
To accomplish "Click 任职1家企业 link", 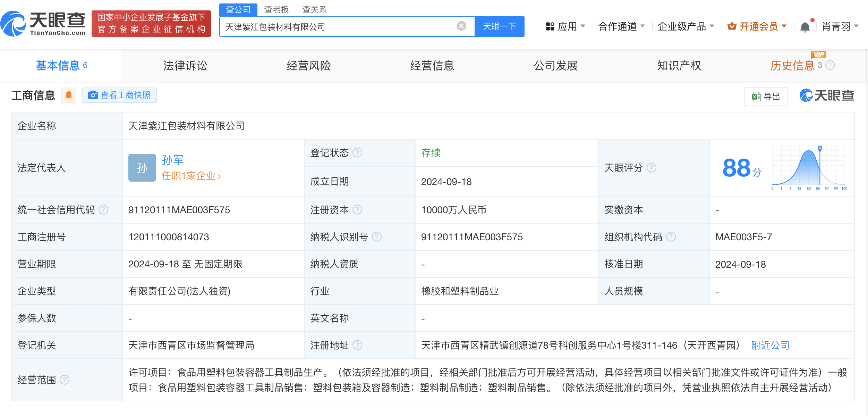I will click(x=191, y=176).
